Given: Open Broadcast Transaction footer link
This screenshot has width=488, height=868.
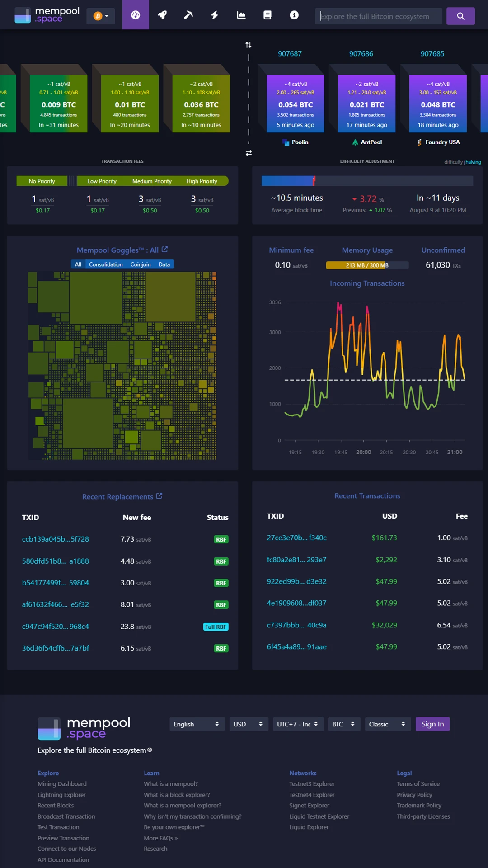Looking at the screenshot, I should 66,816.
